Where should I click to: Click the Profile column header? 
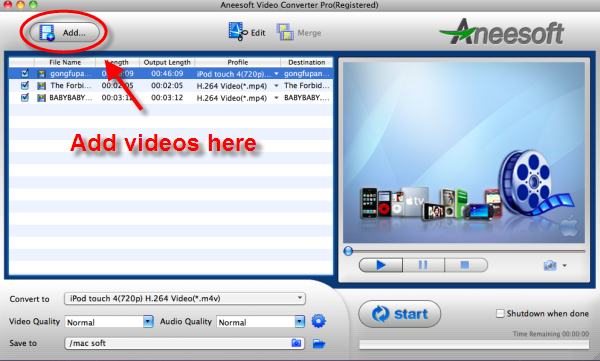(x=238, y=62)
